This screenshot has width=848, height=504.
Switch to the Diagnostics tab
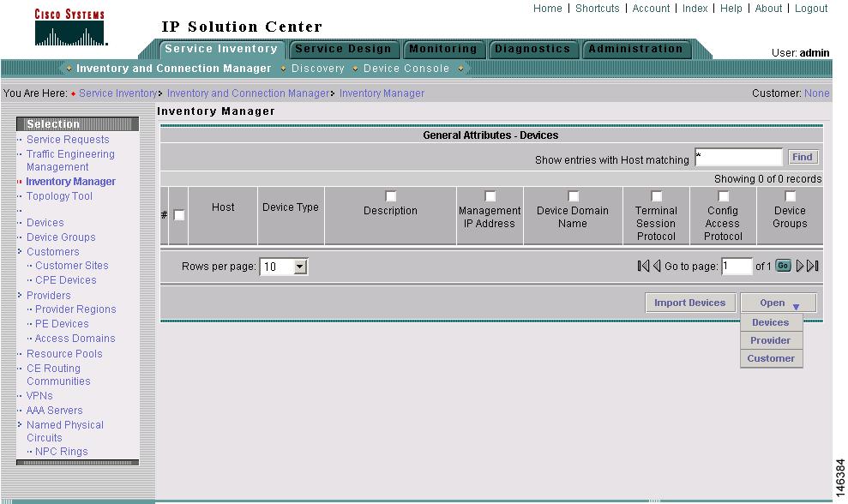[532, 49]
